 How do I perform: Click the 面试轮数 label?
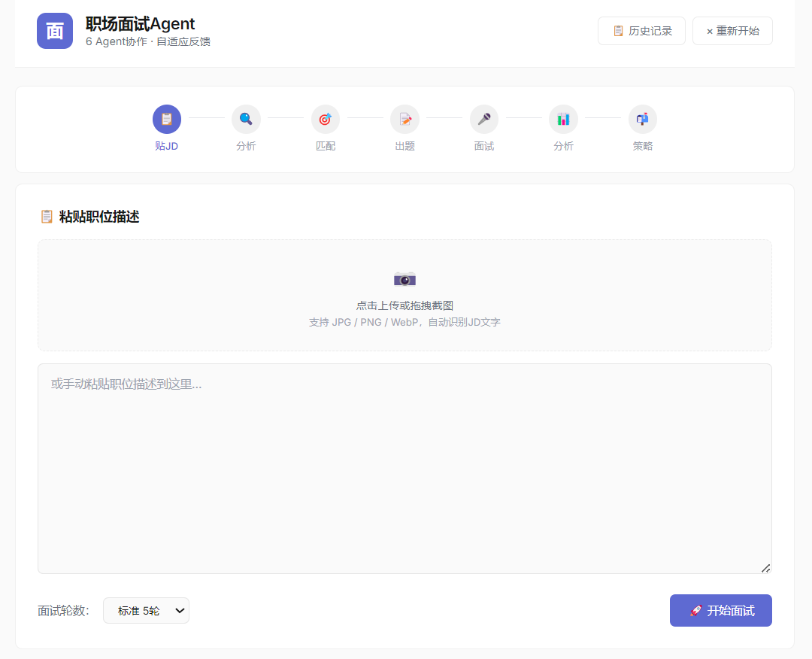pyautogui.click(x=64, y=611)
